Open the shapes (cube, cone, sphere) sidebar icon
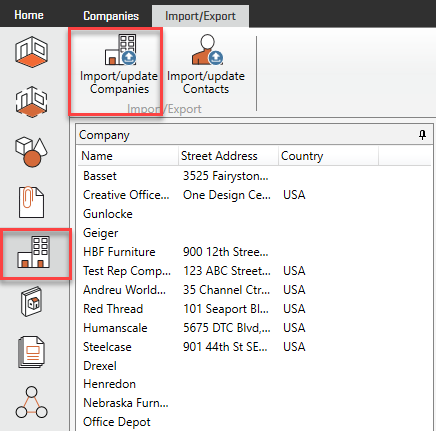This screenshot has height=431, width=436. point(31,152)
